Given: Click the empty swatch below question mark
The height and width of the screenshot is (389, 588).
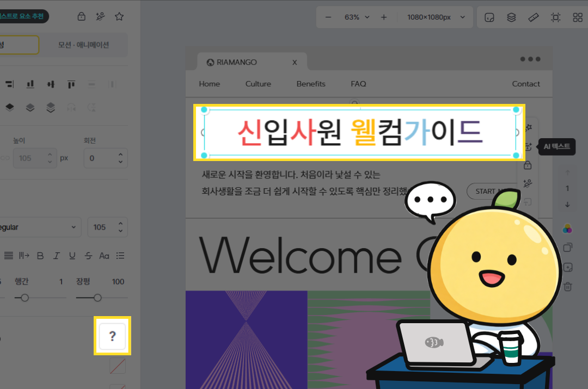Looking at the screenshot, I should [x=118, y=366].
